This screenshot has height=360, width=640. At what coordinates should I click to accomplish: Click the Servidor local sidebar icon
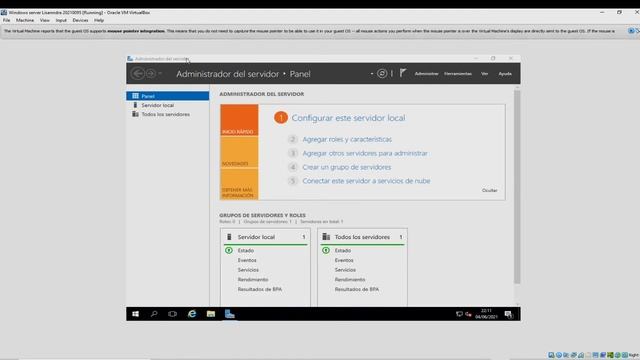tap(135, 105)
